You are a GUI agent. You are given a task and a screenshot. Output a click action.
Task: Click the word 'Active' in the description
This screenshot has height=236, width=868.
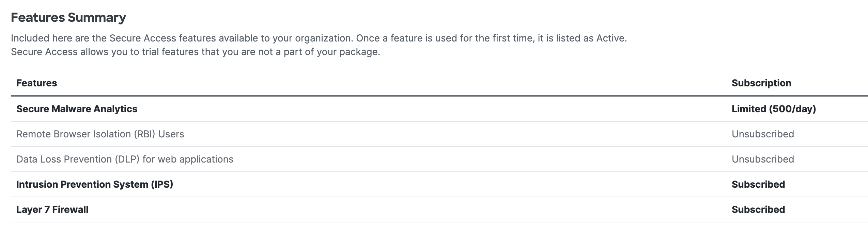[x=610, y=38]
